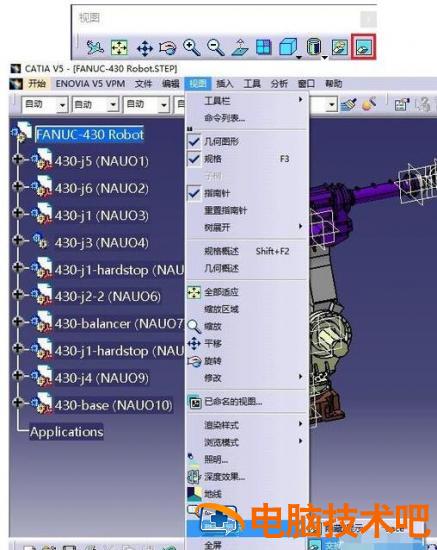
Task: Open the ENOVIA V5 VPM menu
Action: (90, 84)
